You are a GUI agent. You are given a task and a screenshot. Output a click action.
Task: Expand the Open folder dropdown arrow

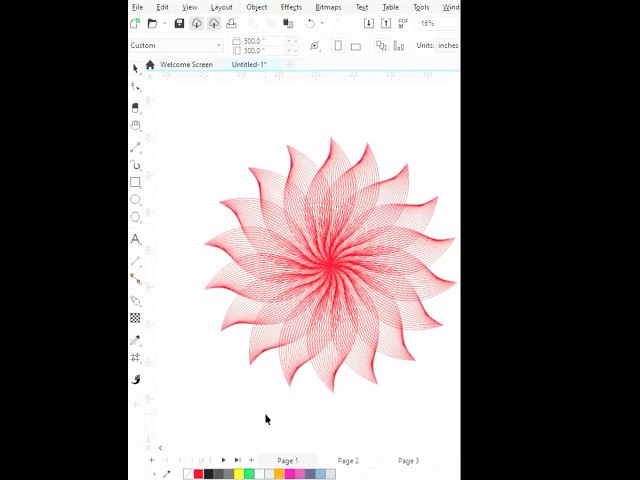[x=164, y=23]
